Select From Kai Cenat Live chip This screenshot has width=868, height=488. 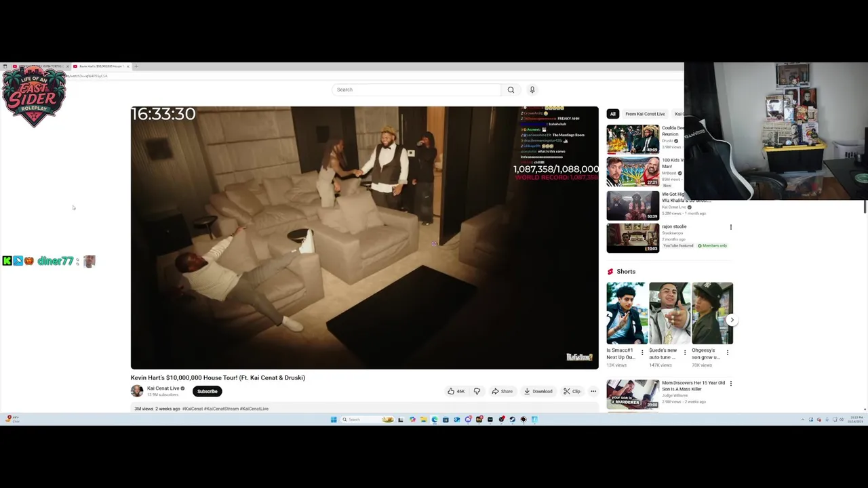pyautogui.click(x=645, y=114)
